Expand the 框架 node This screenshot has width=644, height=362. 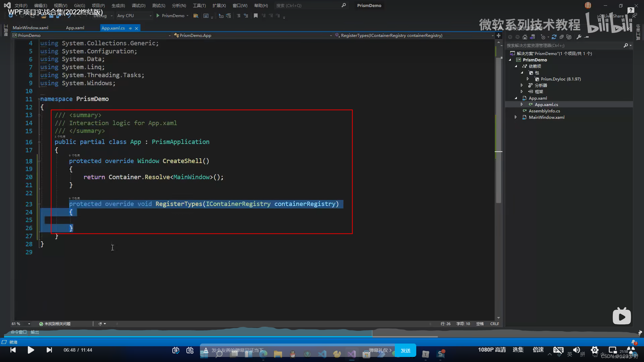(x=522, y=92)
